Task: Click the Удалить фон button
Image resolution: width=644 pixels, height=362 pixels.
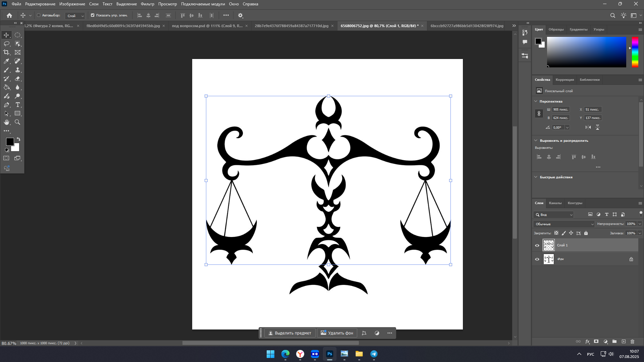Action: point(337,333)
